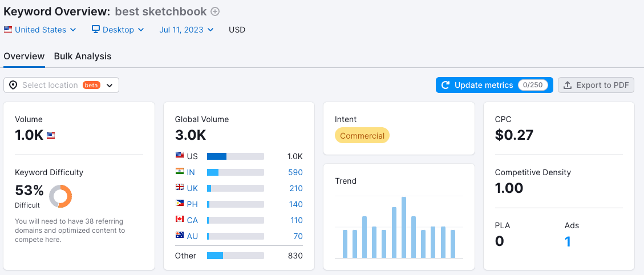Switch to the Bulk Analysis tab
The width and height of the screenshot is (644, 275).
pos(83,56)
